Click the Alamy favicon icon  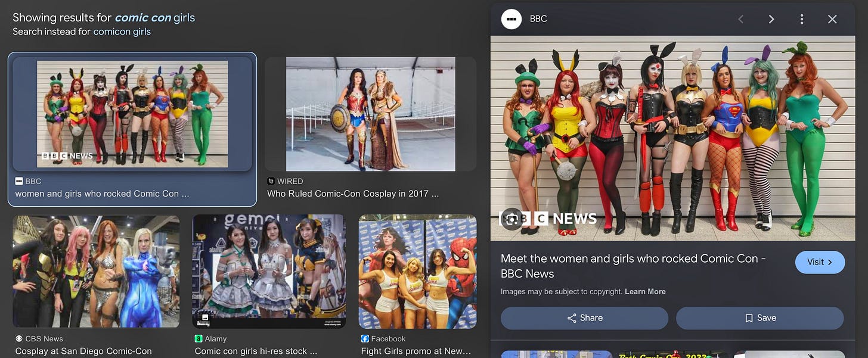coord(199,339)
